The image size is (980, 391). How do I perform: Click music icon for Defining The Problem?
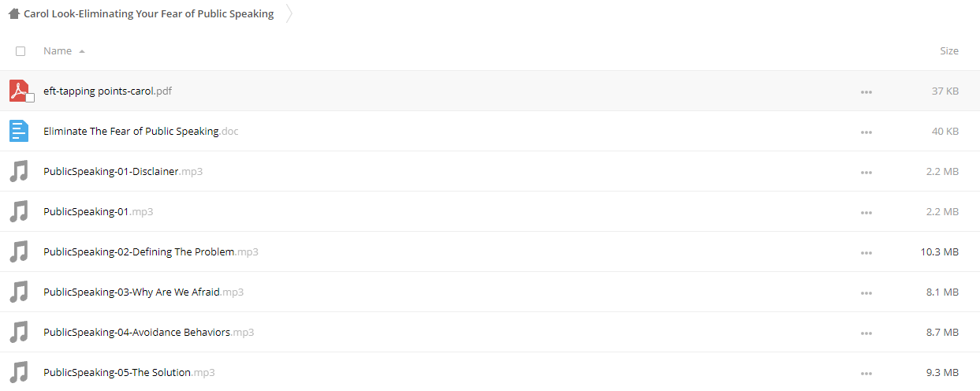click(19, 251)
